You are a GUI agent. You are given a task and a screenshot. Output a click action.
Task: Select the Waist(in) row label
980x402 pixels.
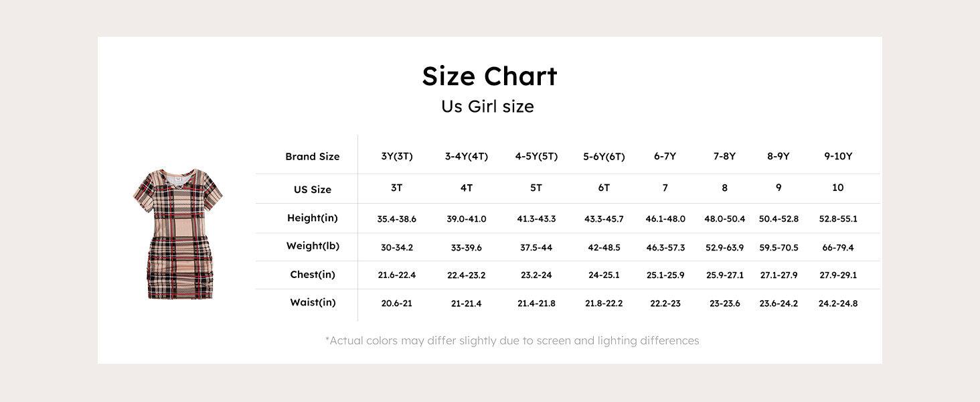(x=313, y=302)
